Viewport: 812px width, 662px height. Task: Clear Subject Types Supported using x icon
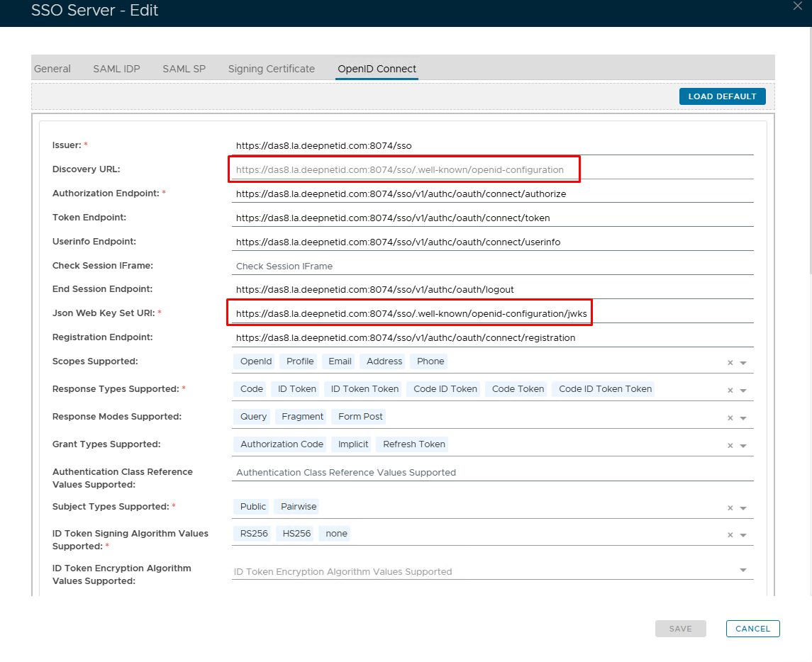pyautogui.click(x=730, y=508)
